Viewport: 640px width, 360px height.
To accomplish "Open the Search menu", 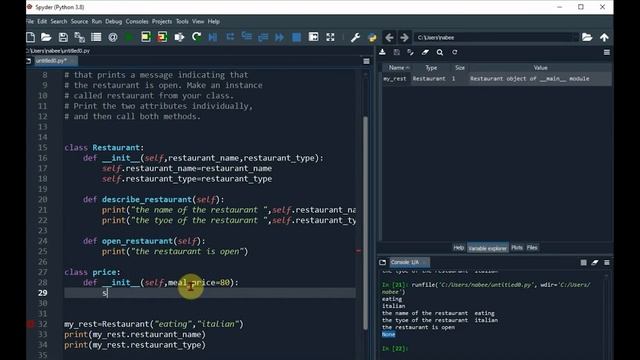I will click(59, 21).
